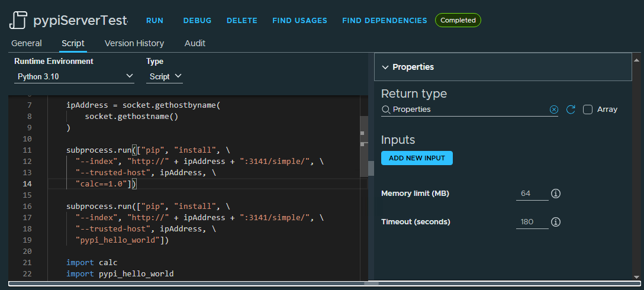The width and height of the screenshot is (644, 290).
Task: Click FIND DEPENDENCIES link
Action: tap(384, 21)
